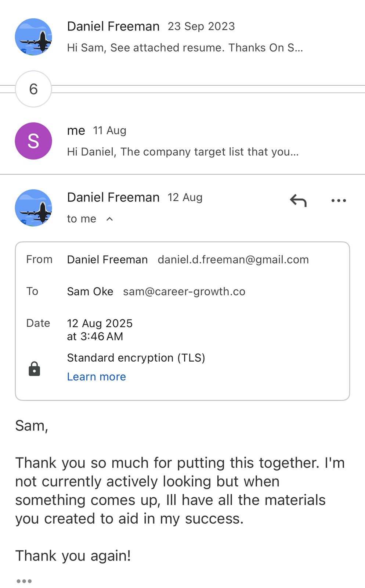The width and height of the screenshot is (365, 588).
Task: Expand the message snippet starting "Hi Sam, See attached resume"
Action: [185, 48]
